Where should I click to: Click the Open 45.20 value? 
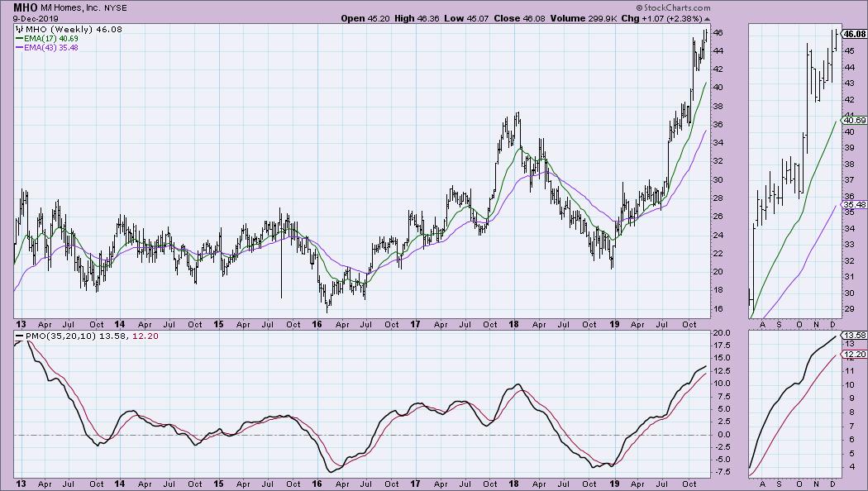tap(365, 18)
